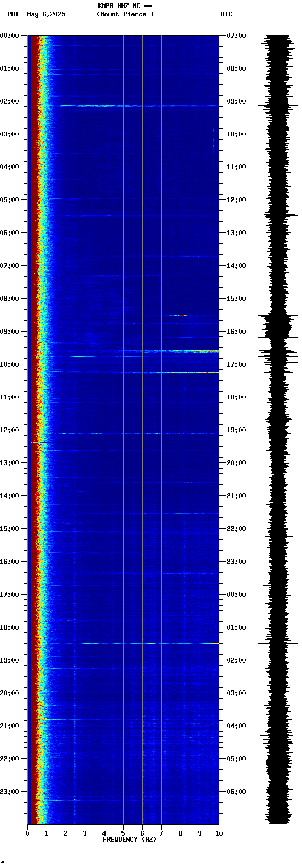This screenshot has width=302, height=868.
Task: Click the 11:00 label on UTC axis
Action: pyautogui.click(x=236, y=167)
